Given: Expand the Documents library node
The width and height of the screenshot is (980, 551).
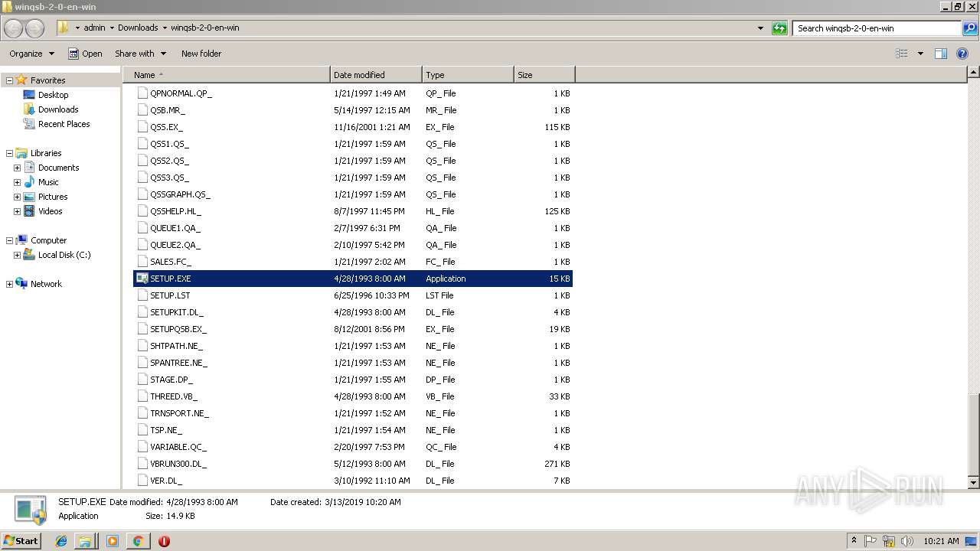Looking at the screenshot, I should (17, 168).
